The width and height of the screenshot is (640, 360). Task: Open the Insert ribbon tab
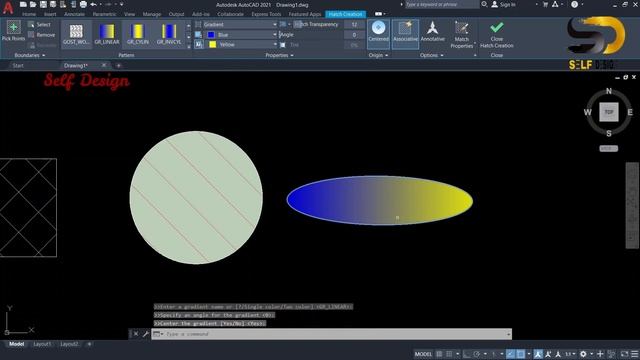50,14
